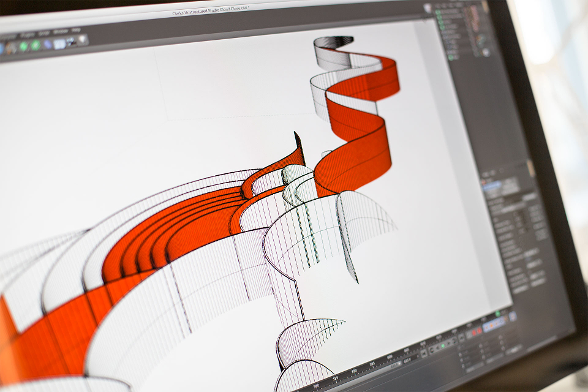Click the red record keyframe button
The height and width of the screenshot is (392, 588).
[x=473, y=333]
